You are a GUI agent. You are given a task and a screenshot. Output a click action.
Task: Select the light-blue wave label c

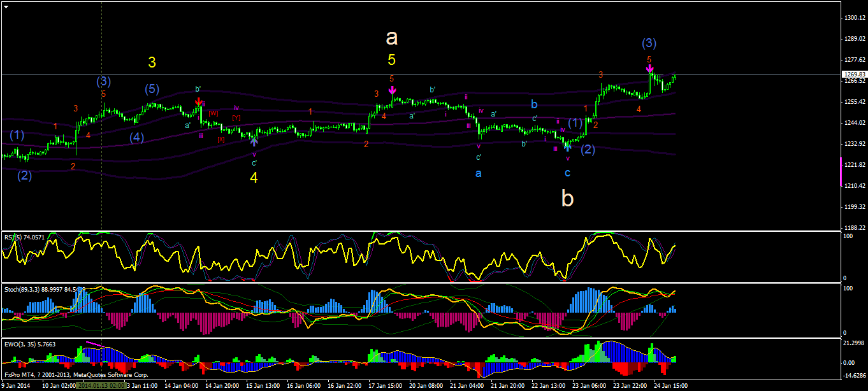567,173
